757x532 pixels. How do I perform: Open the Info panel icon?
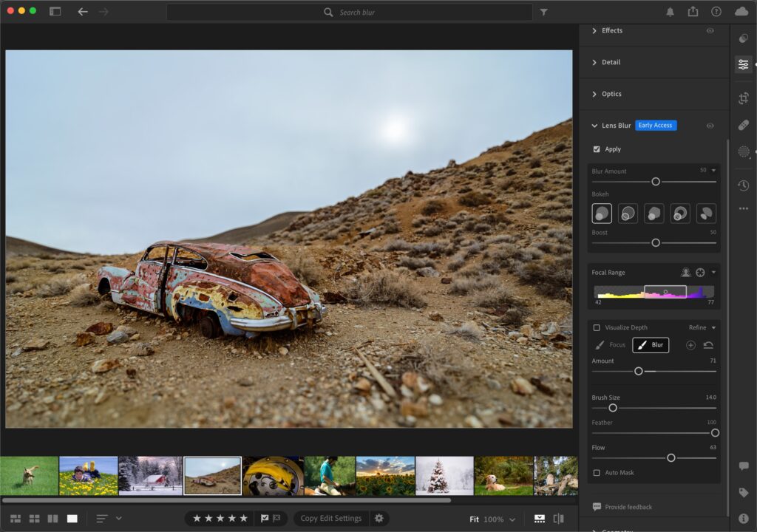pos(744,519)
